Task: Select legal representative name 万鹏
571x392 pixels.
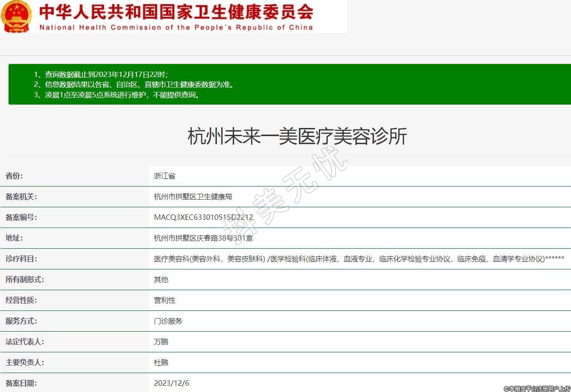Action: point(161,342)
